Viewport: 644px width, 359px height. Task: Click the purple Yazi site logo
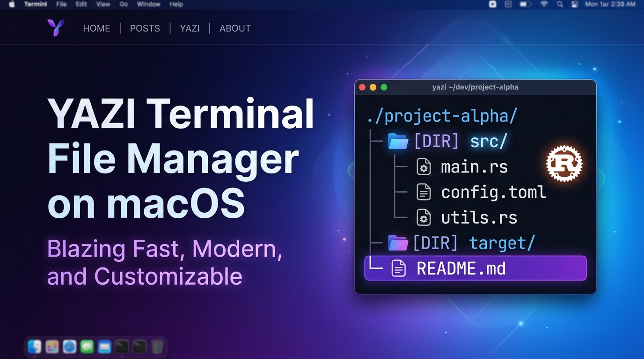[55, 28]
